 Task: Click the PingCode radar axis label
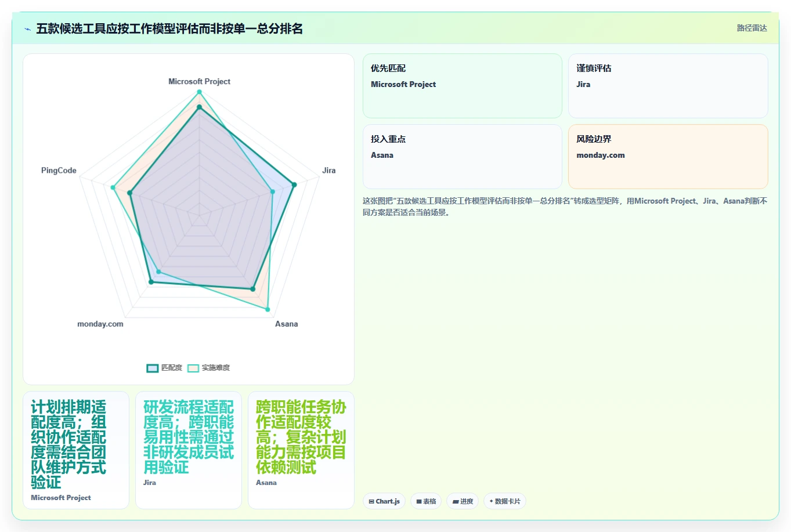point(59,171)
